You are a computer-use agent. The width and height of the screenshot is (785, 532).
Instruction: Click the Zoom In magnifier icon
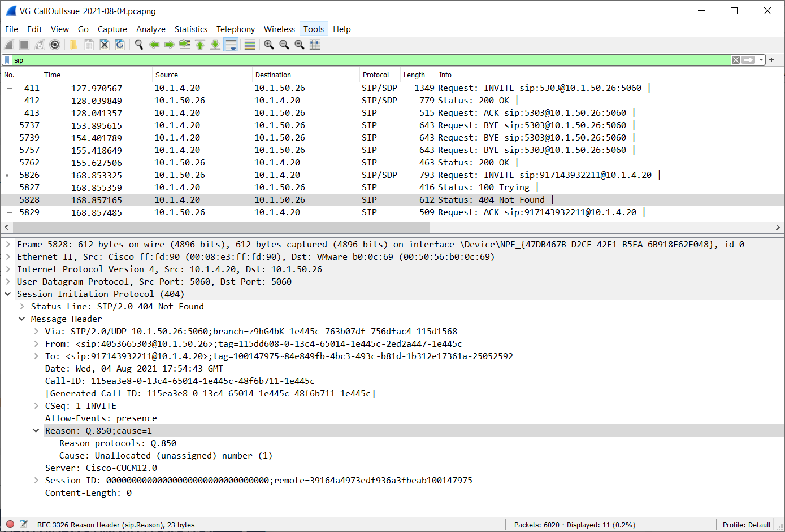tap(269, 45)
